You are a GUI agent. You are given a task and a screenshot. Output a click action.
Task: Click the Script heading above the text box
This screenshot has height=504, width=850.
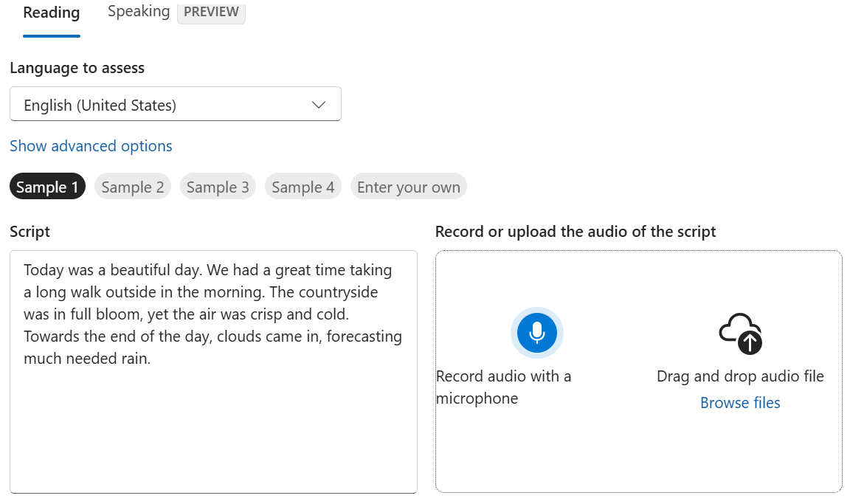[x=30, y=232]
